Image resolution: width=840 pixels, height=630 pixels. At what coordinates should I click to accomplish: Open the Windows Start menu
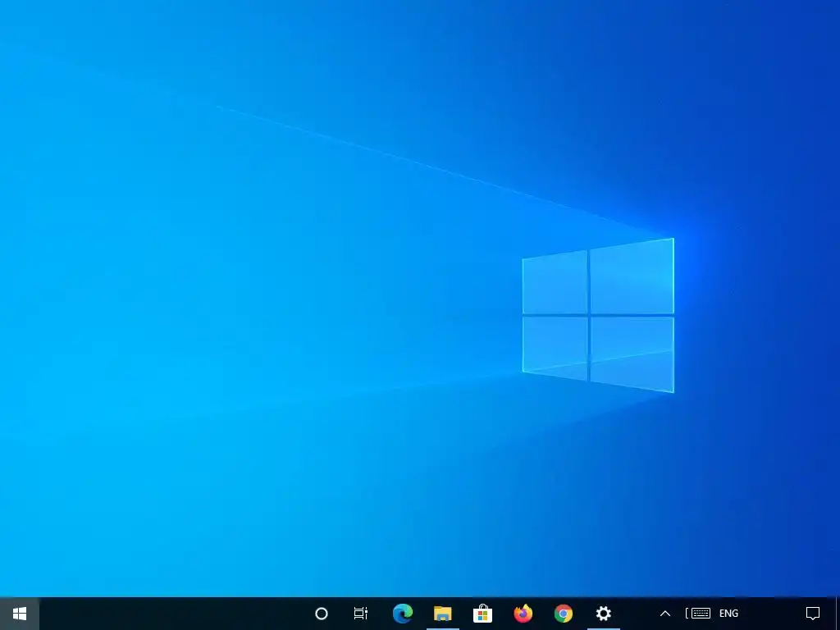(20, 614)
